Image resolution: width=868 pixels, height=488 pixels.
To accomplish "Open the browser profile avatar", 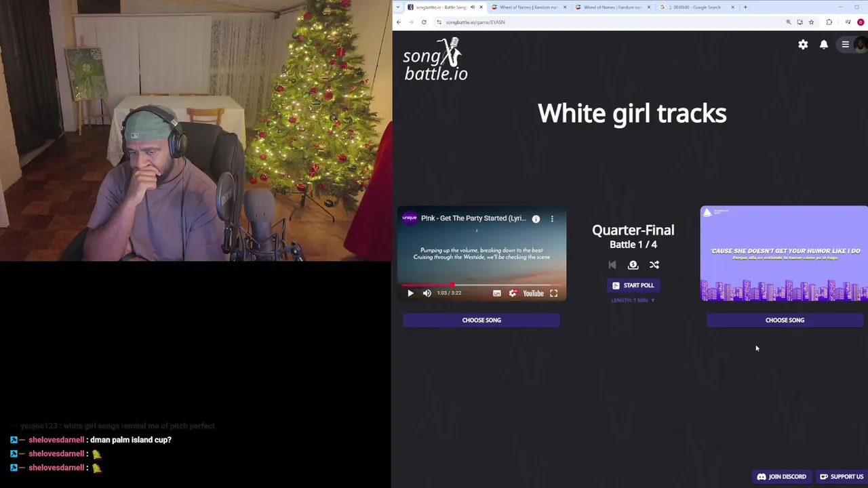I will coord(861,22).
